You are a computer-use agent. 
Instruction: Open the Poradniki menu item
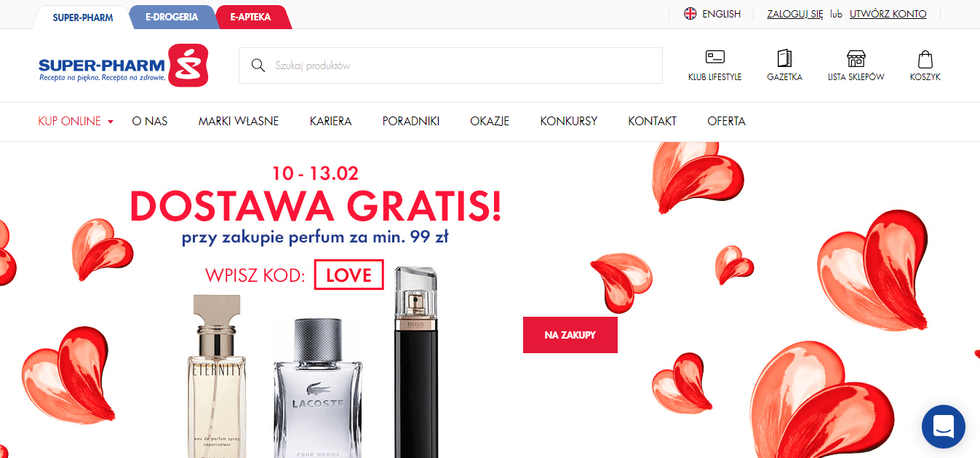tap(411, 122)
